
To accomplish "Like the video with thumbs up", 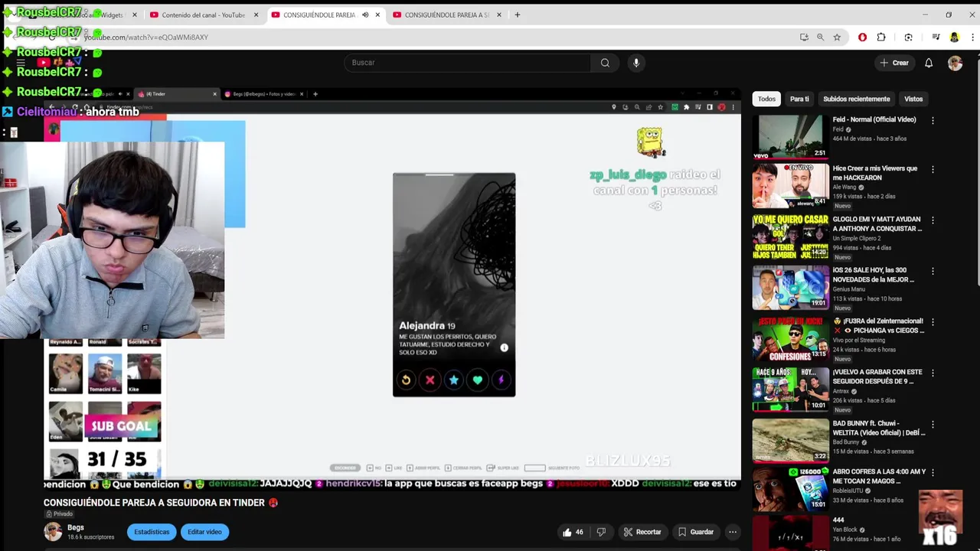I will click(x=573, y=532).
